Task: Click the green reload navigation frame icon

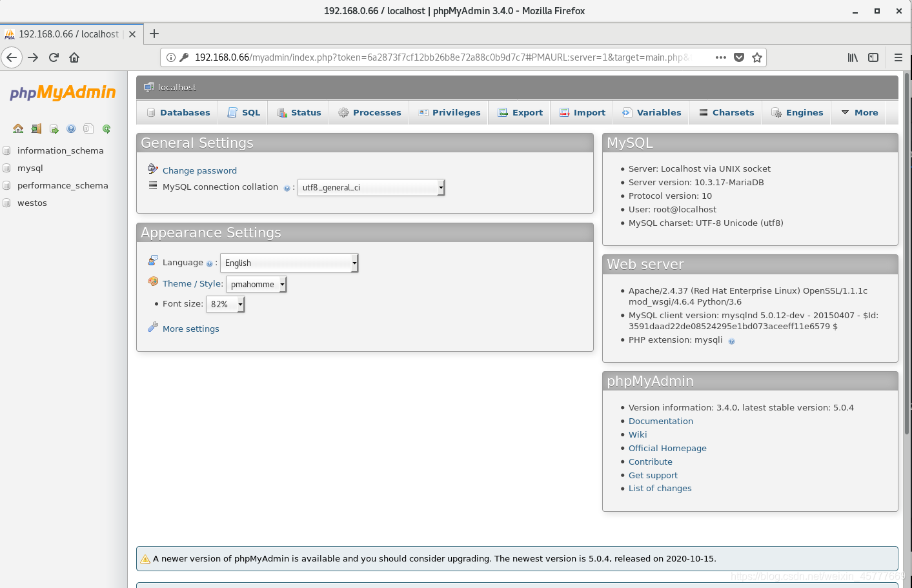Action: tap(106, 128)
